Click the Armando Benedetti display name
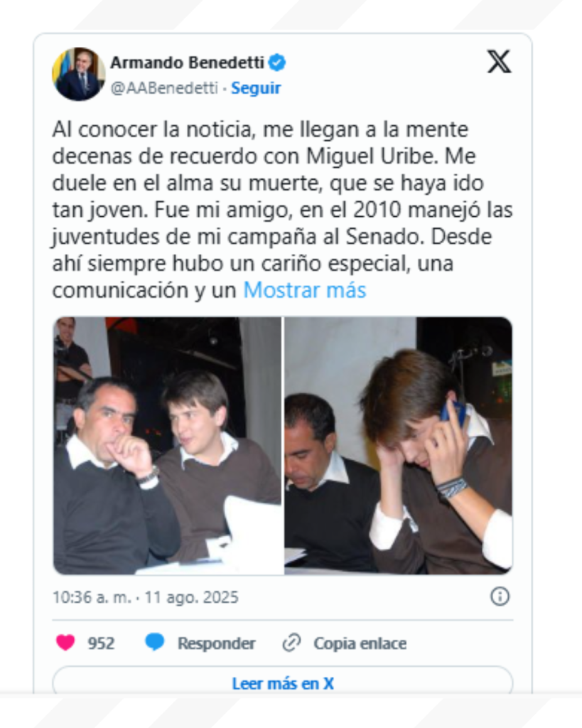 click(187, 63)
